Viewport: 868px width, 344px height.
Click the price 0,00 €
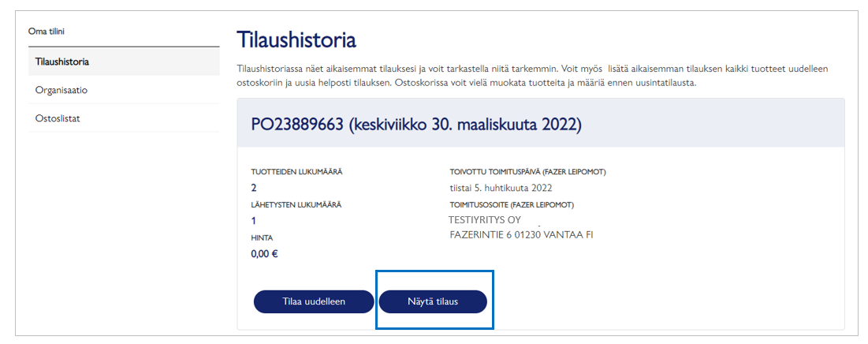(x=264, y=254)
